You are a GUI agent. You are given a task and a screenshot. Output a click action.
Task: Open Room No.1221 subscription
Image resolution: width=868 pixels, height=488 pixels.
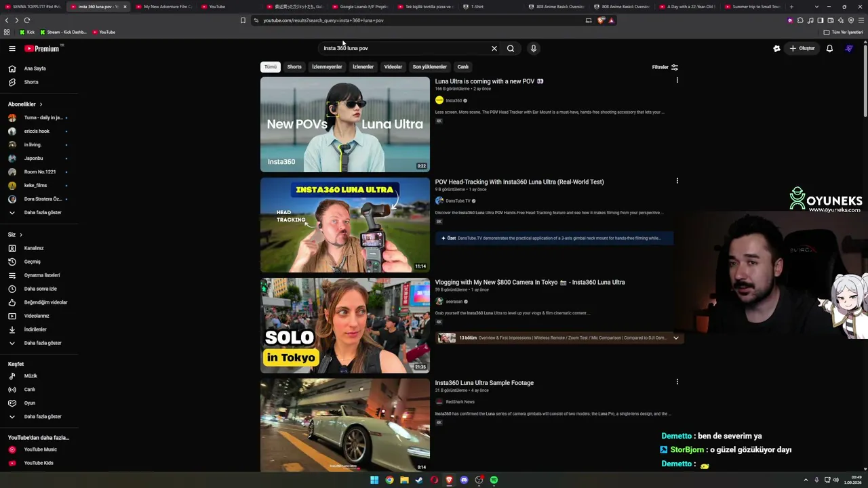[39, 171]
